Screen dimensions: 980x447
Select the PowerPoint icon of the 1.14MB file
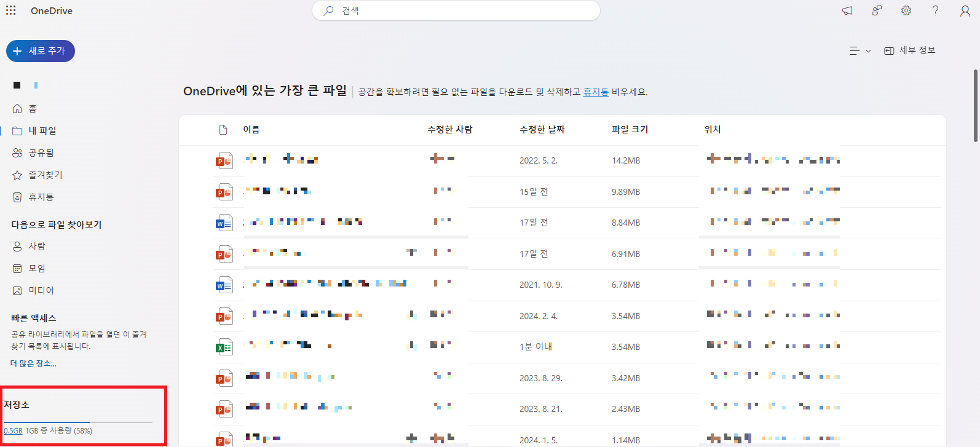pyautogui.click(x=224, y=439)
